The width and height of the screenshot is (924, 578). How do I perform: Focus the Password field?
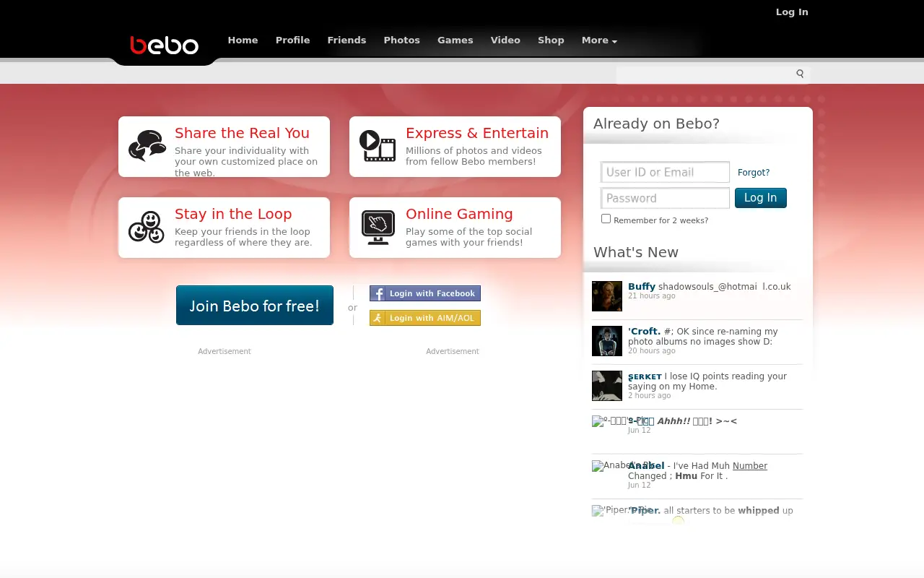point(666,198)
